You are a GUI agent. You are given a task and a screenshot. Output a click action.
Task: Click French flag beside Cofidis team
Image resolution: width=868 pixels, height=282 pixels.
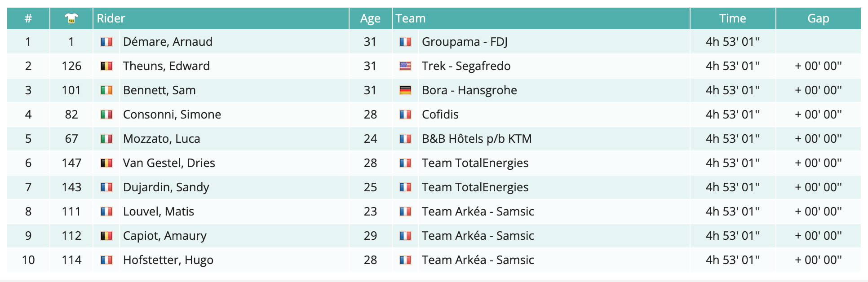click(x=405, y=115)
